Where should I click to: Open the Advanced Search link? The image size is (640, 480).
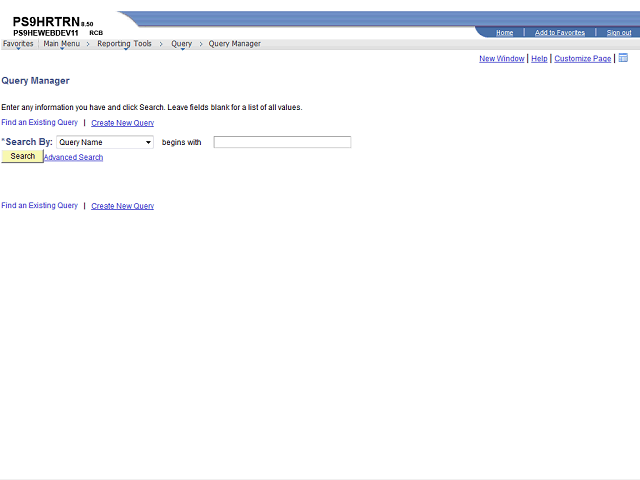pos(73,157)
